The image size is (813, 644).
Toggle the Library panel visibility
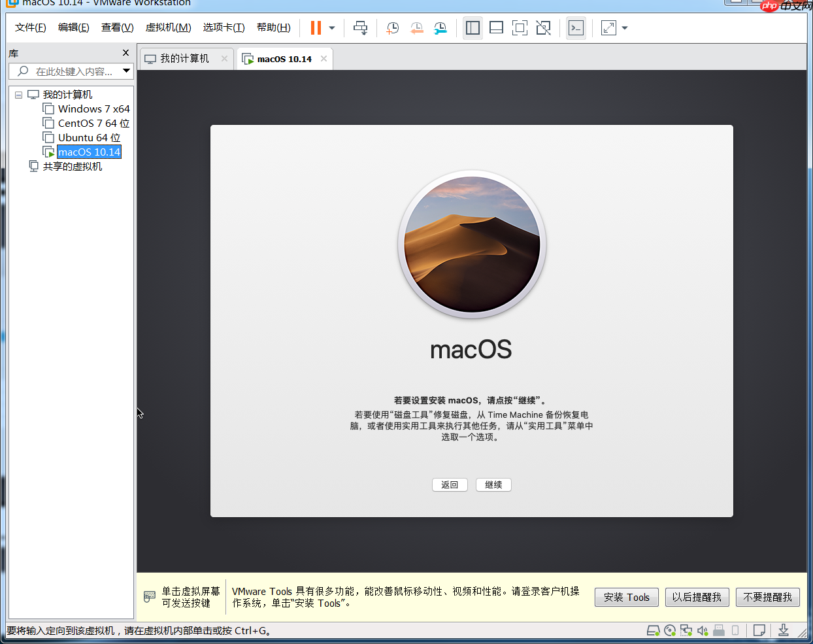[x=471, y=27]
